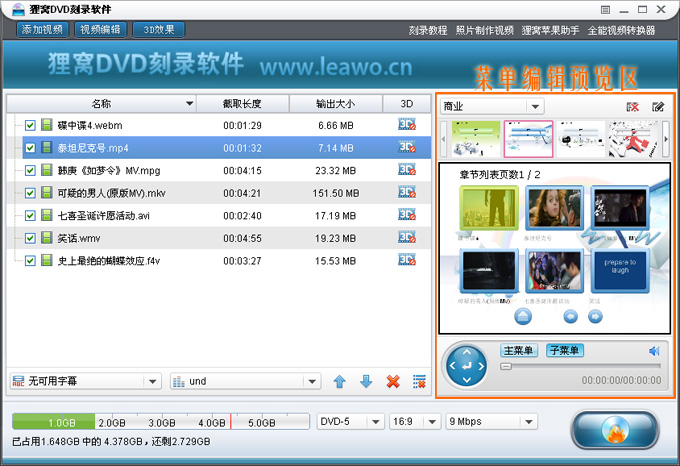Open the settings menu icon in title bar

(605, 10)
